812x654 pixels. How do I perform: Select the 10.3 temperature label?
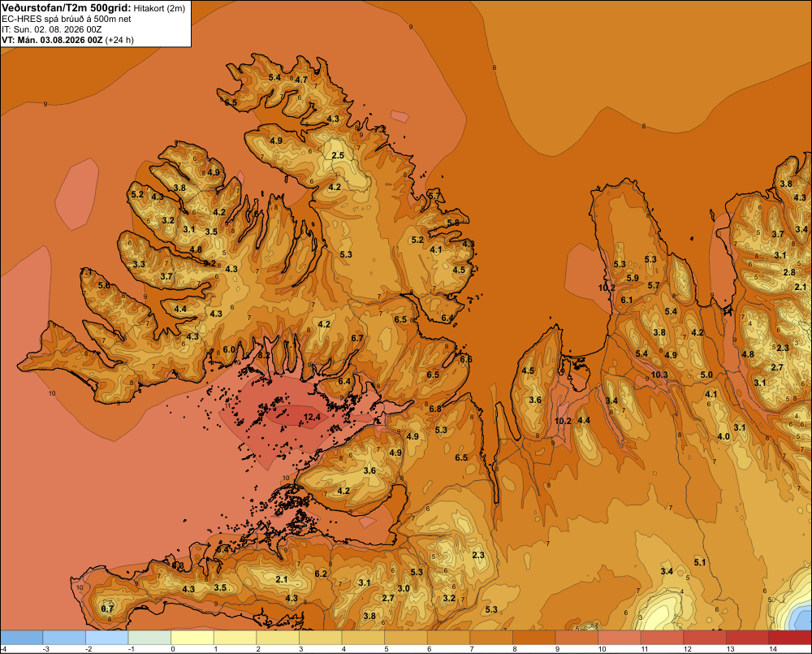click(659, 375)
